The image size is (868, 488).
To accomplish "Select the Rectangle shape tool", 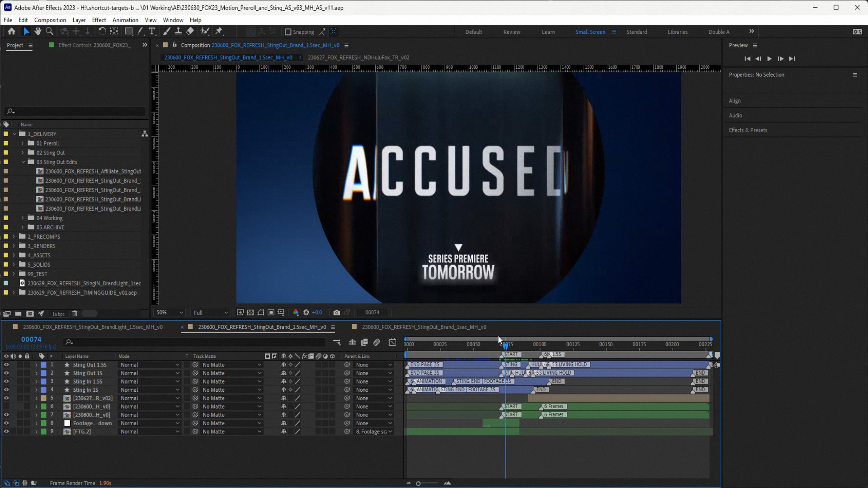I will 129,31.
